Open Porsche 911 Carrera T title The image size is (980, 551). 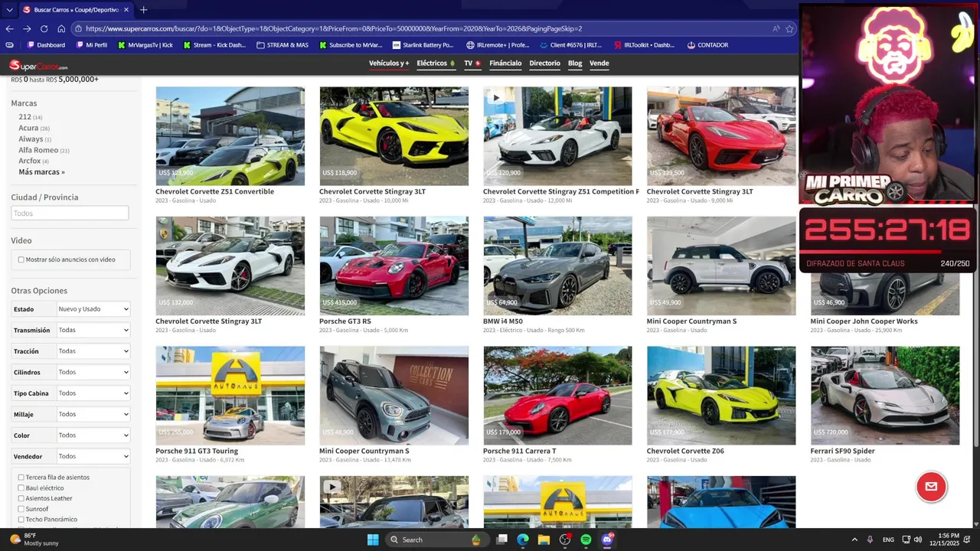click(520, 452)
